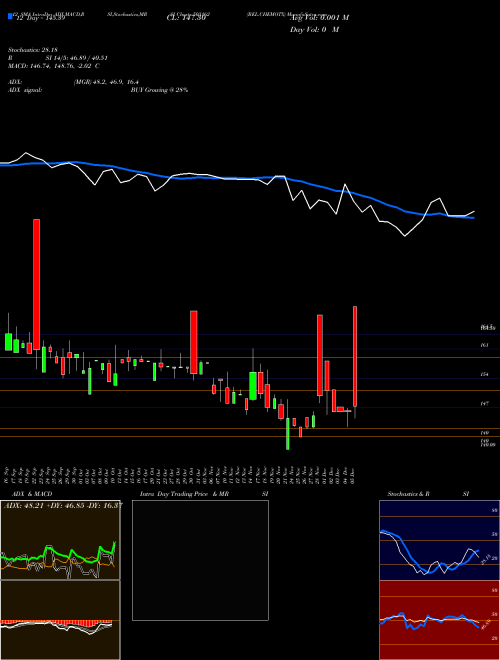The height and width of the screenshot is (660, 500).
Task: Click 'Day Vol: 0 M' text
Action: (x=314, y=30)
